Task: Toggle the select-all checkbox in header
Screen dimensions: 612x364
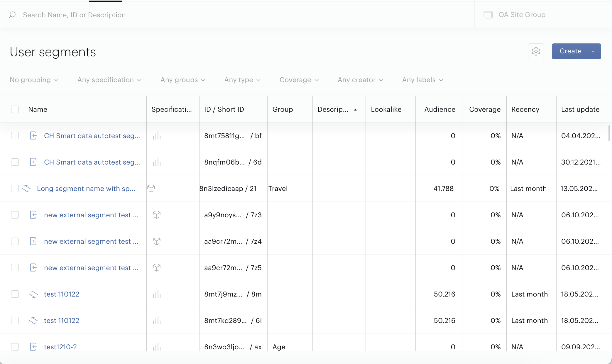Action: point(15,109)
